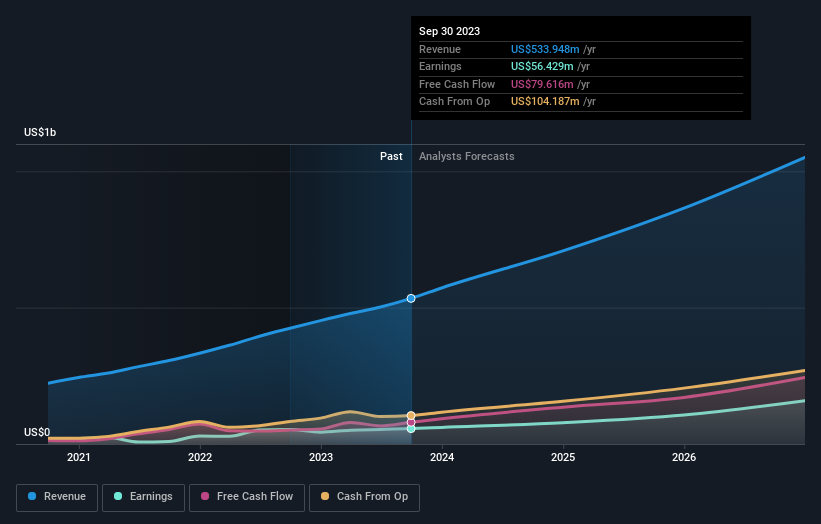Click the Earnings row label in tooltip

tap(440, 66)
